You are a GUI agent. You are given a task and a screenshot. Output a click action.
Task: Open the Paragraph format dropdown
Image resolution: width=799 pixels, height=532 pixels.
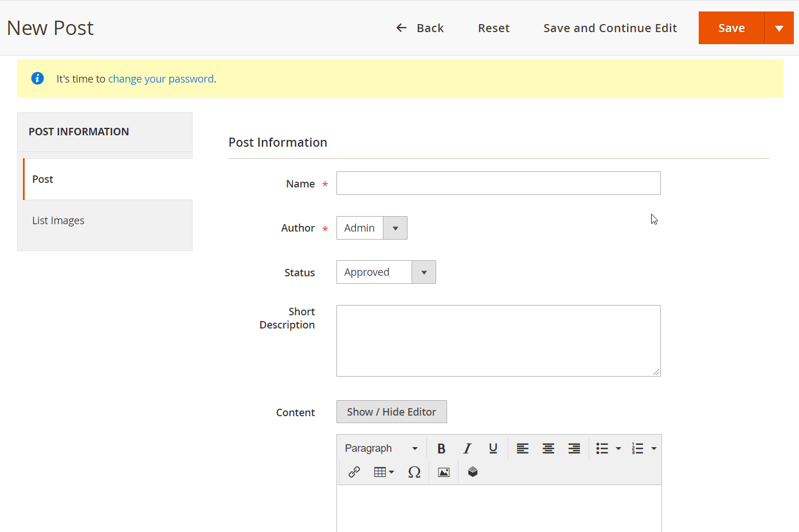pyautogui.click(x=382, y=448)
